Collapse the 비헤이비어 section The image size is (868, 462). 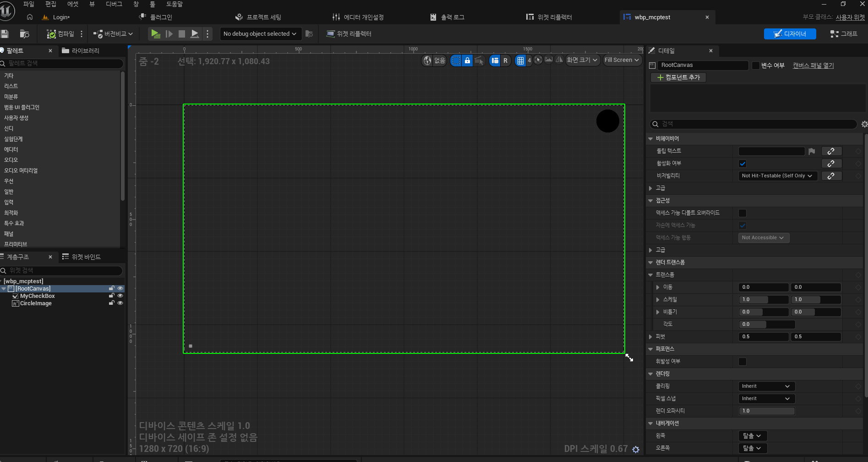(x=650, y=139)
